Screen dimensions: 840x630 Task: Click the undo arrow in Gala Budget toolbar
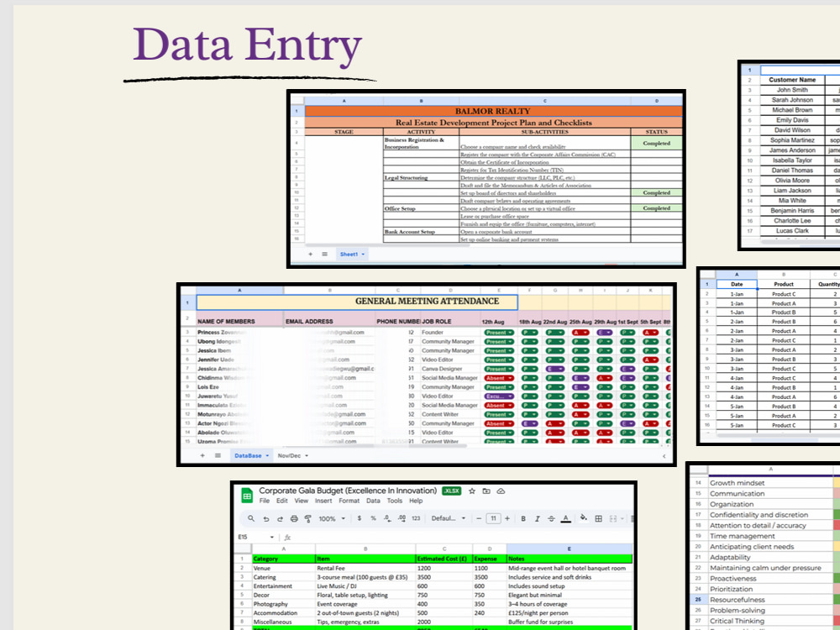coord(265,518)
